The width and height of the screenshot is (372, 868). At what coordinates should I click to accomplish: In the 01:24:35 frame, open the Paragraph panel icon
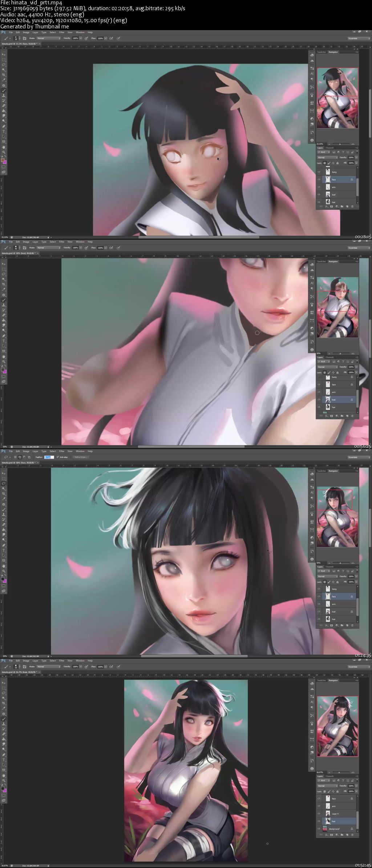click(x=312, y=498)
